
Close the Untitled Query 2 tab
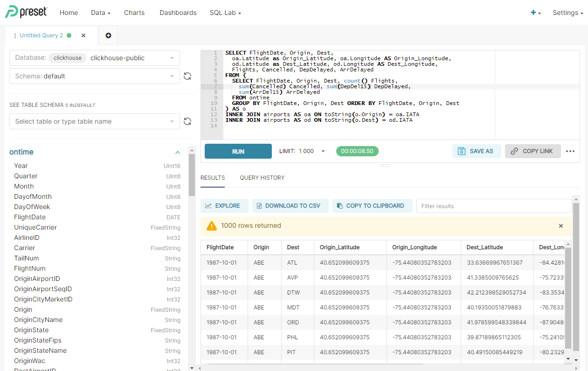coord(83,35)
